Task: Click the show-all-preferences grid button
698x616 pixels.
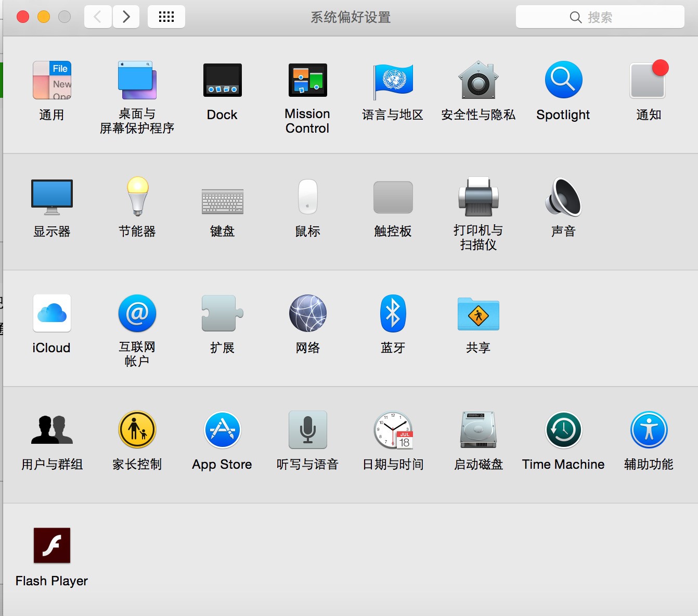Action: tap(166, 16)
